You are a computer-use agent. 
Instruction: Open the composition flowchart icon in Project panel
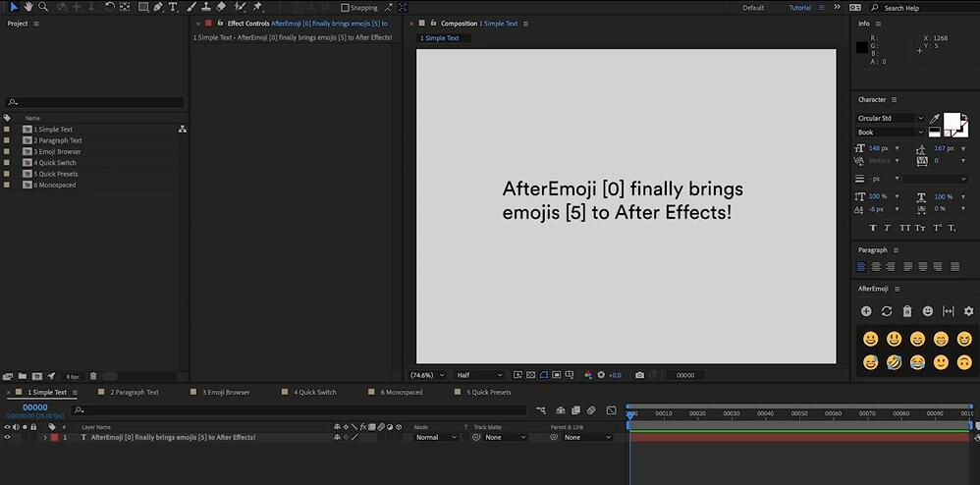(182, 130)
